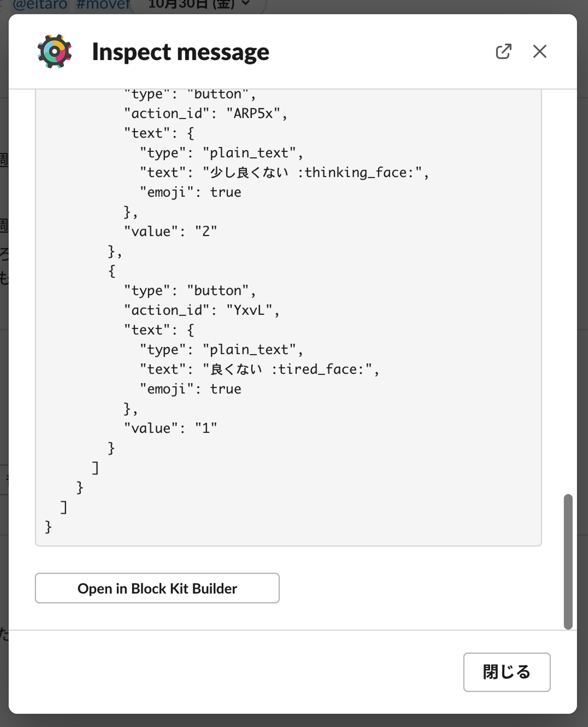Click the action_id "YxvL" value

tap(249, 310)
